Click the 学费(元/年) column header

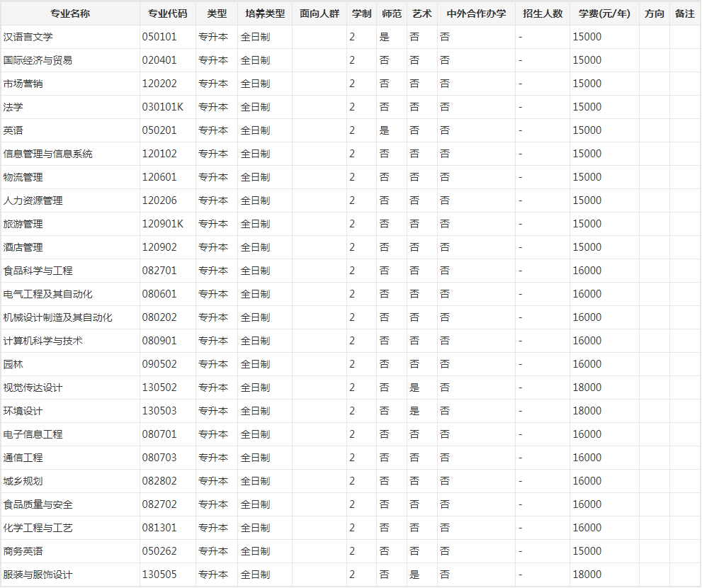604,14
